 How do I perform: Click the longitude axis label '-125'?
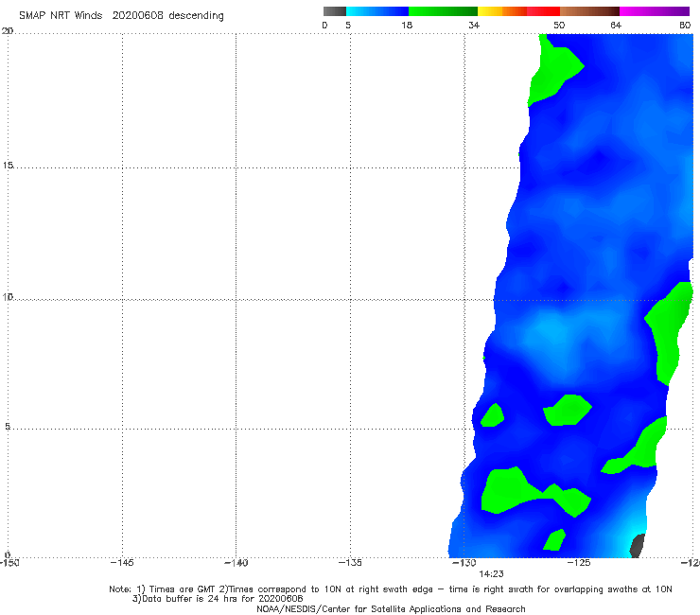pyautogui.click(x=579, y=563)
